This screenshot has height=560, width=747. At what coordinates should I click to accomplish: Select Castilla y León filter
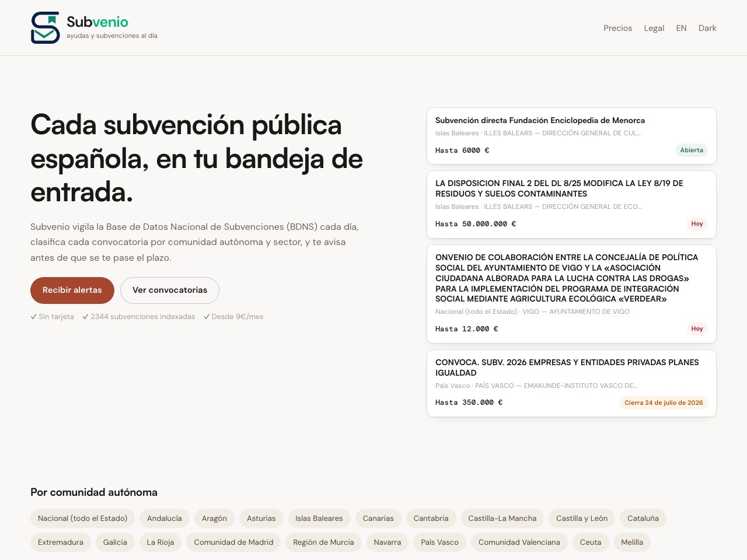click(582, 519)
